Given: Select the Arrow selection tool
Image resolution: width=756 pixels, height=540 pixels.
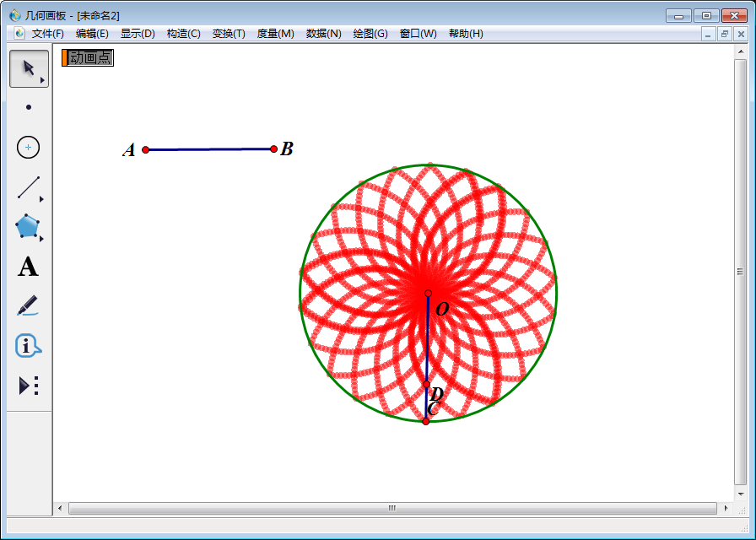Looking at the screenshot, I should pos(29,68).
